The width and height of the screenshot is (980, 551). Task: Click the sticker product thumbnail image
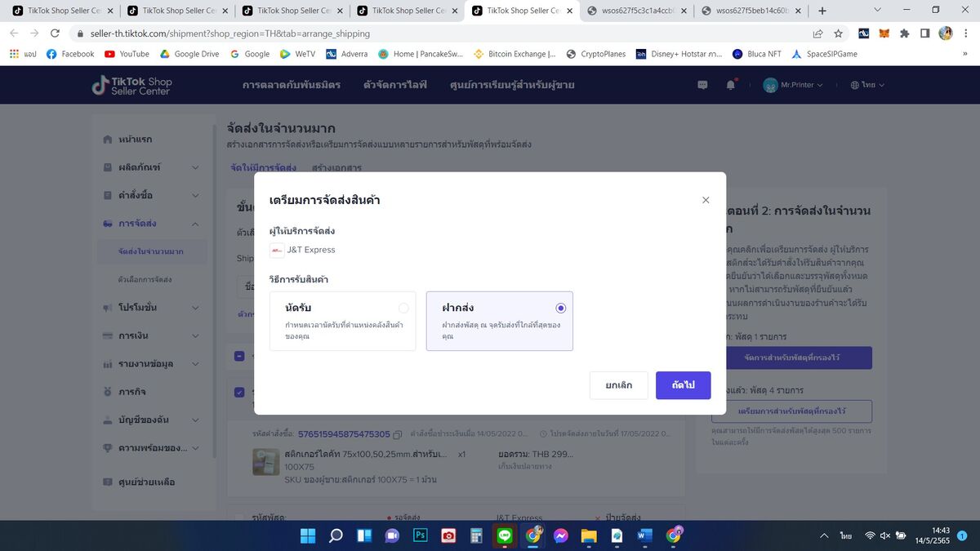tap(266, 462)
